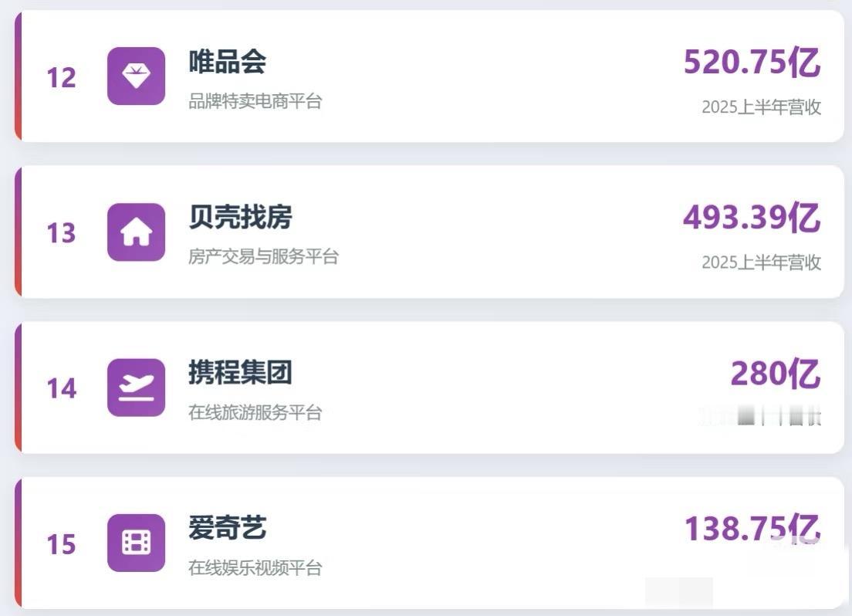Click the 493.39亿 revenue figure

click(752, 218)
